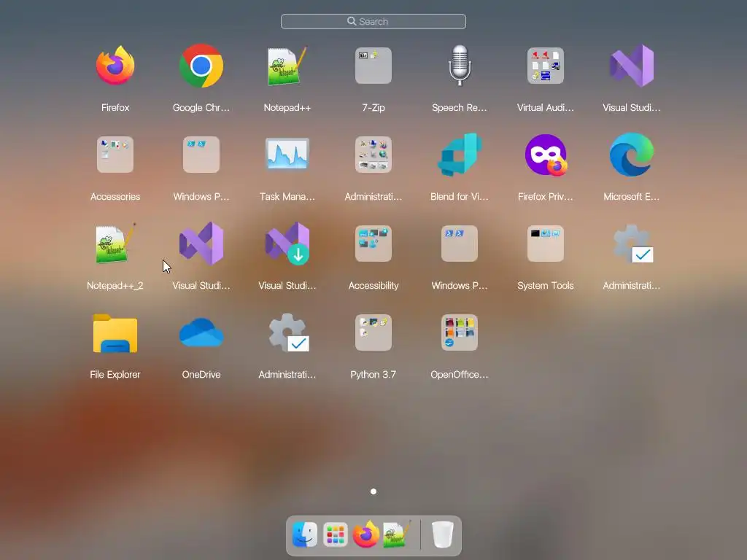Open Visual Studio Installer with download arrow
This screenshot has height=560, width=747.
pos(287,244)
